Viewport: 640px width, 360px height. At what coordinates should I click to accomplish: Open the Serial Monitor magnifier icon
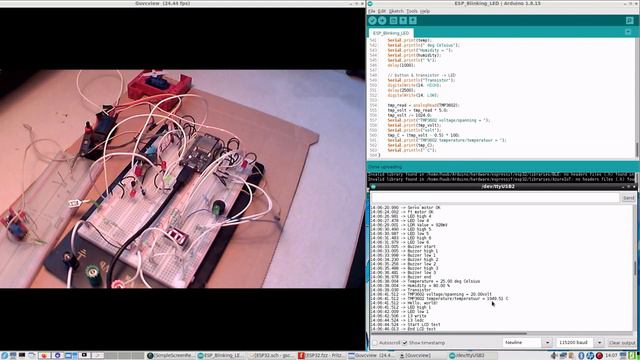[x=630, y=20]
